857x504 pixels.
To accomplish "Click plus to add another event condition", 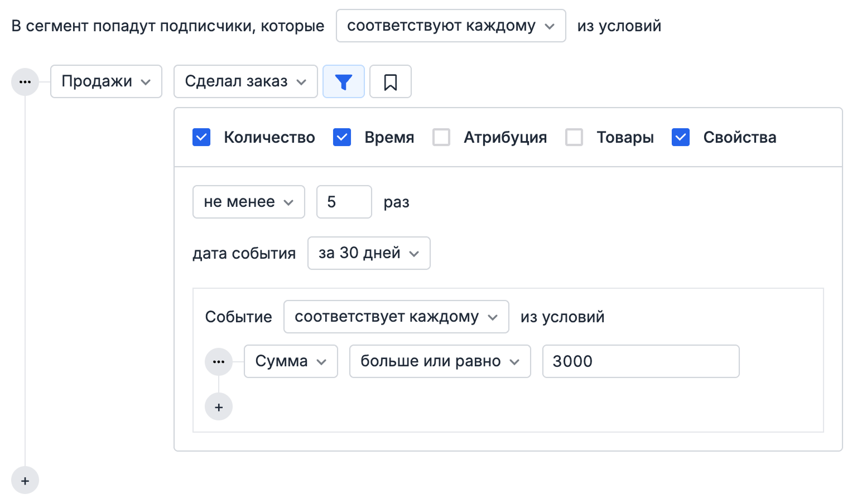I will (x=218, y=406).
